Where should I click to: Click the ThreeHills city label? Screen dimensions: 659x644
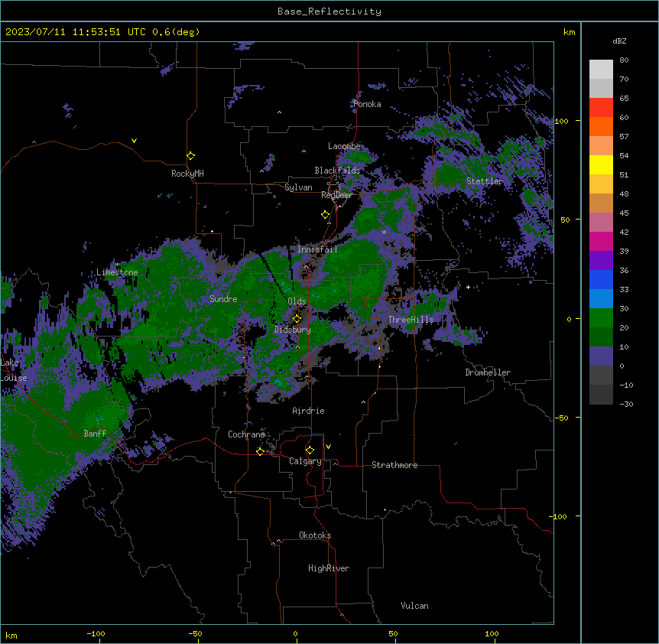click(x=411, y=320)
